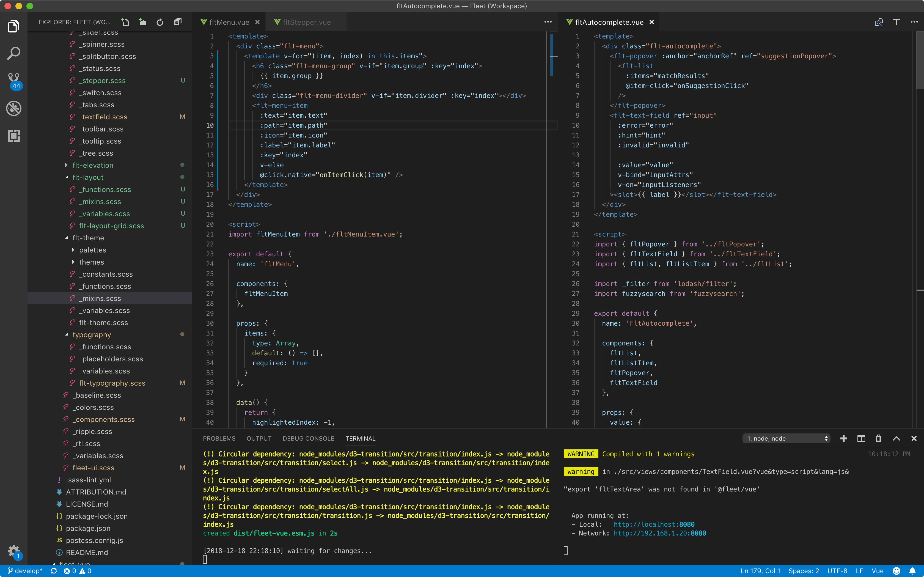This screenshot has height=577, width=924.
Task: Open the terminal selector dropdown '1: node, node'
Action: click(x=786, y=438)
